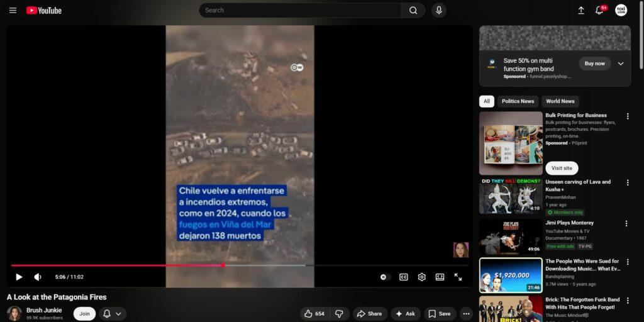Image resolution: width=644 pixels, height=322 pixels.
Task: Open the hamburger guide menu
Action: pyautogui.click(x=13, y=10)
